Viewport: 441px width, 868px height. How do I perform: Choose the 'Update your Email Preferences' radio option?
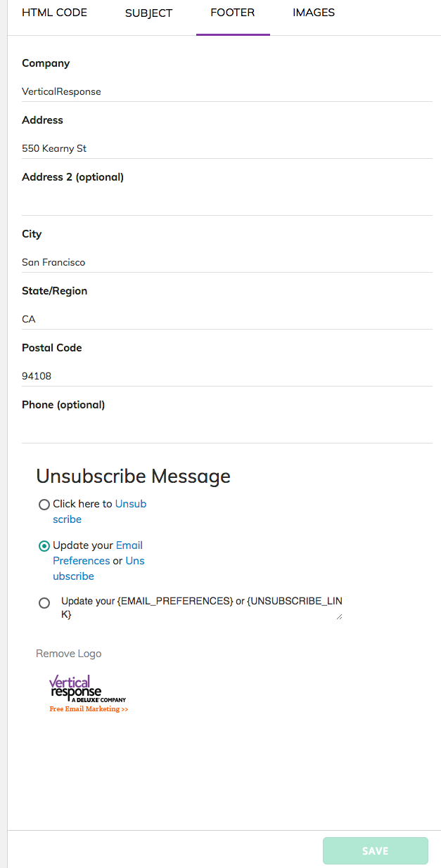tap(44, 546)
